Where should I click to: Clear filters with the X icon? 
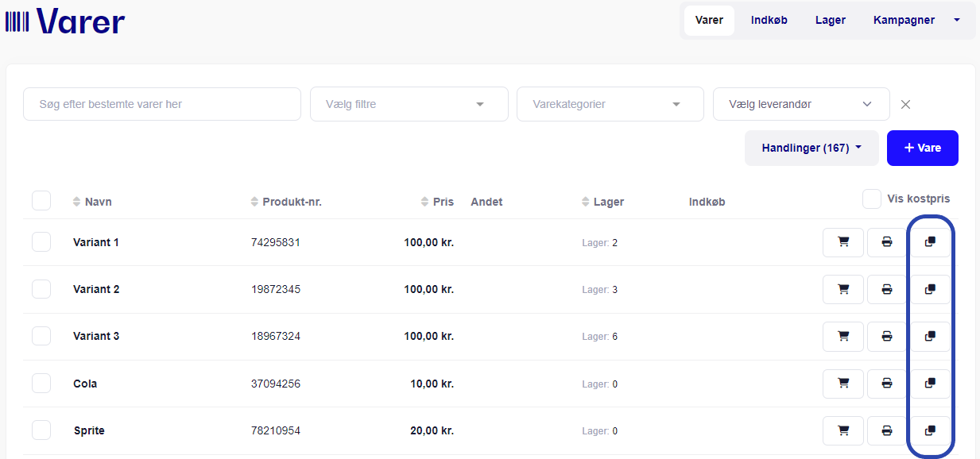point(905,104)
